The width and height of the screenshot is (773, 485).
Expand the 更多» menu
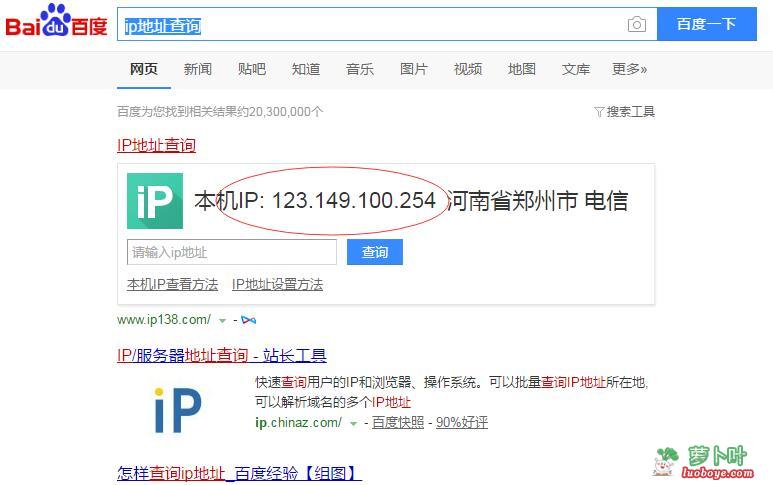click(x=630, y=69)
